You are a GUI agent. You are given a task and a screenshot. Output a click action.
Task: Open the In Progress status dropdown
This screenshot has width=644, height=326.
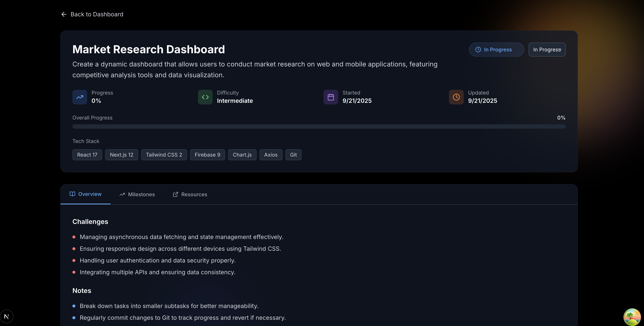[x=547, y=49]
